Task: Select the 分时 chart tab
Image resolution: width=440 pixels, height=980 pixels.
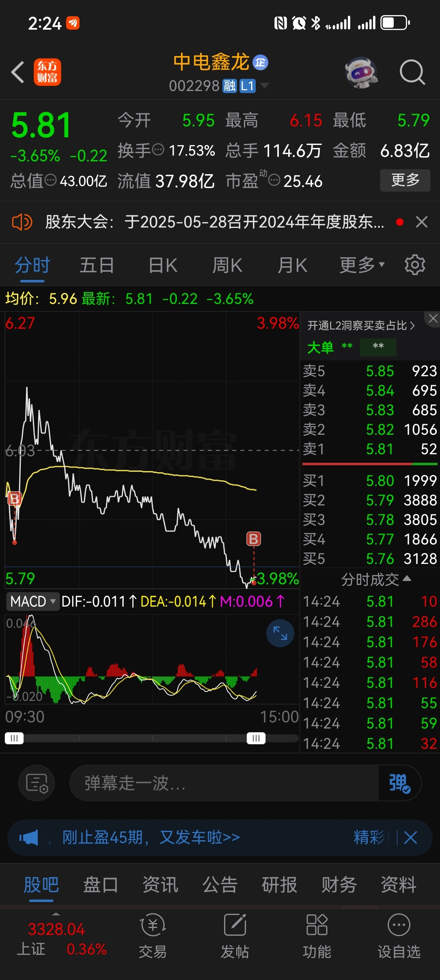Action: coord(32,265)
